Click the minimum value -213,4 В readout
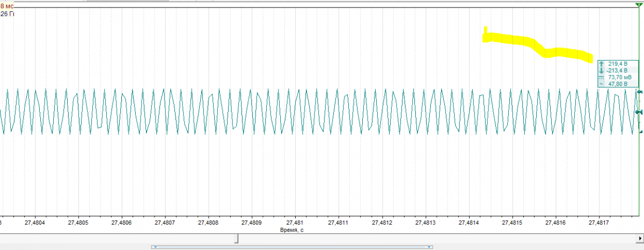Screen dimensions: 644x250 [616, 70]
